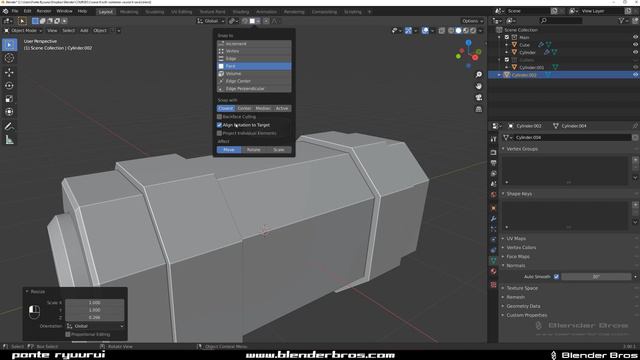Open the Output properties tab

coord(493,163)
